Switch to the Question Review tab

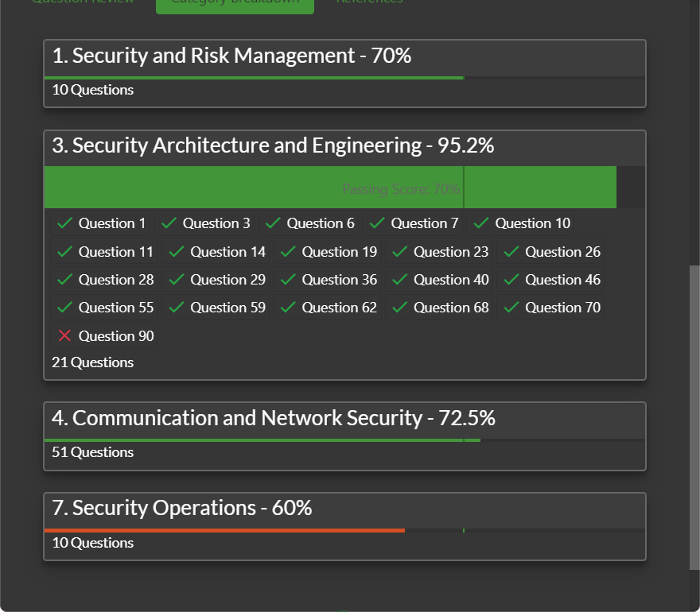pos(83,2)
